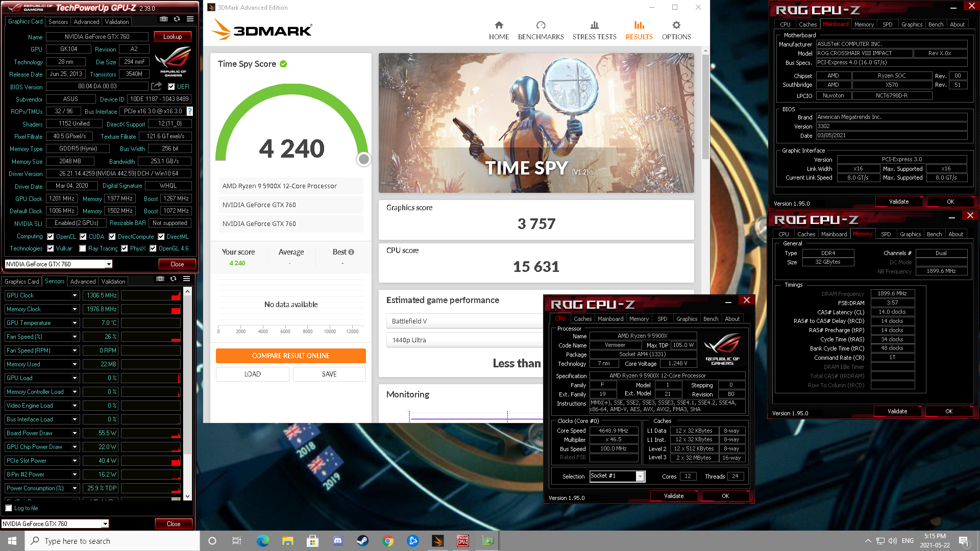Click Bus Interface question mark icon
The width and height of the screenshot is (980, 551).
click(190, 111)
